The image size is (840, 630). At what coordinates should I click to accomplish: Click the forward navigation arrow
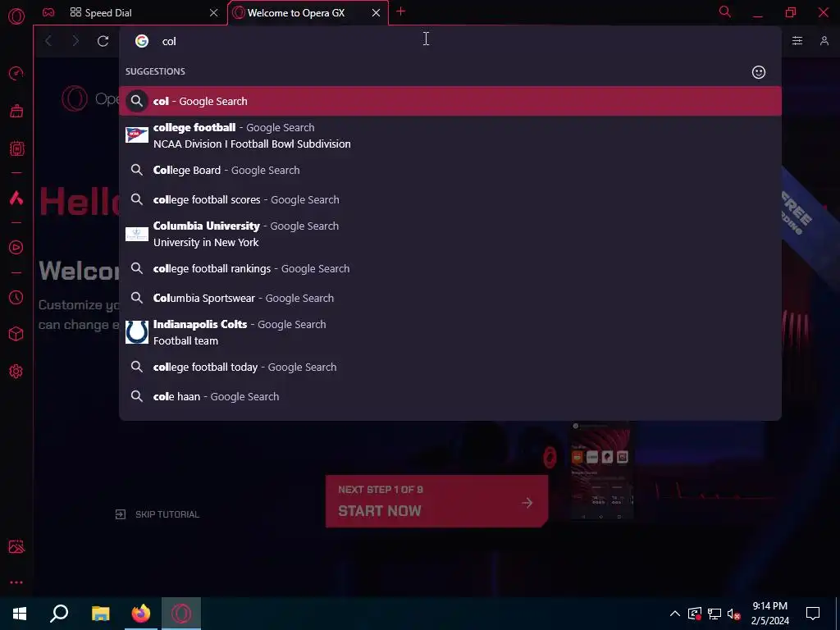[75, 41]
